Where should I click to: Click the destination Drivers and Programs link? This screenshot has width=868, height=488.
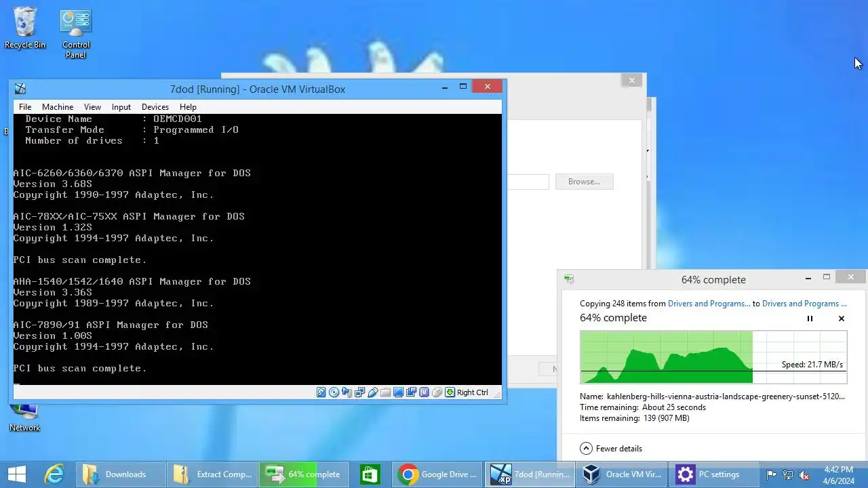(x=804, y=304)
